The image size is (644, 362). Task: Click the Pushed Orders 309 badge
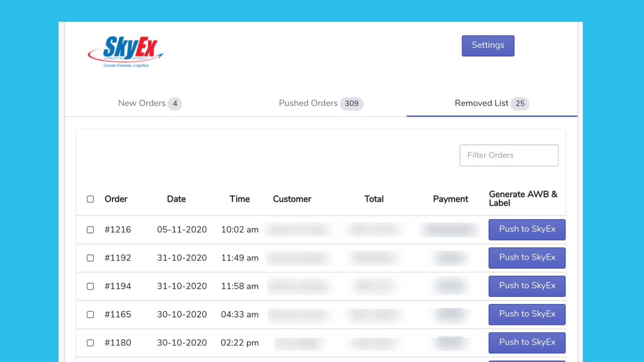tap(351, 103)
